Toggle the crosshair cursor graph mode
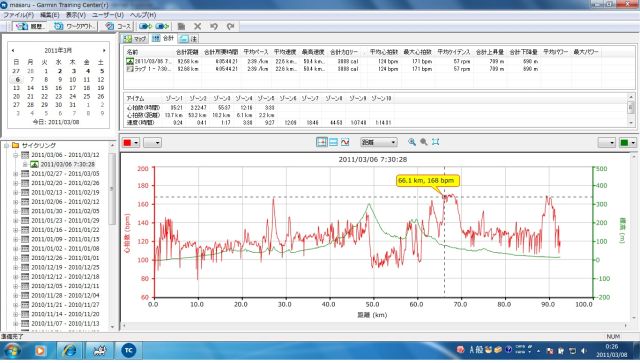The width and height of the screenshot is (640, 363). pyautogui.click(x=322, y=142)
